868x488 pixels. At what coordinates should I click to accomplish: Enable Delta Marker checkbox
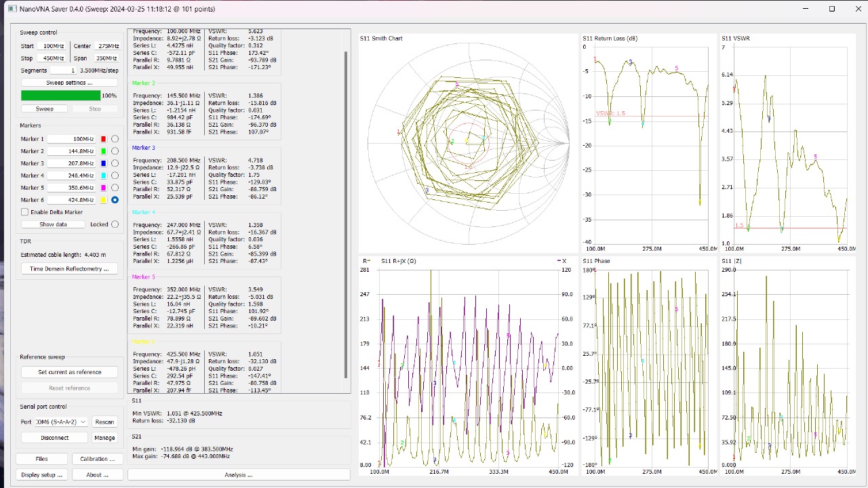52,212
